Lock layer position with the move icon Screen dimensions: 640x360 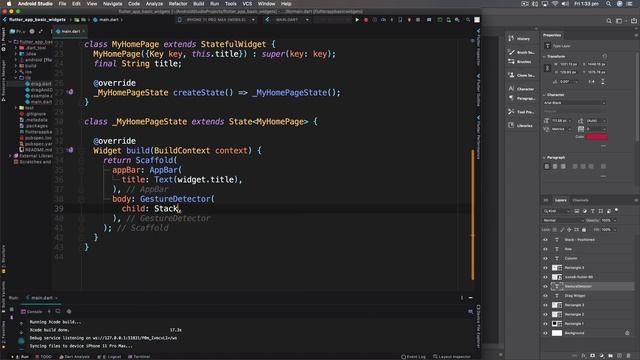point(569,230)
